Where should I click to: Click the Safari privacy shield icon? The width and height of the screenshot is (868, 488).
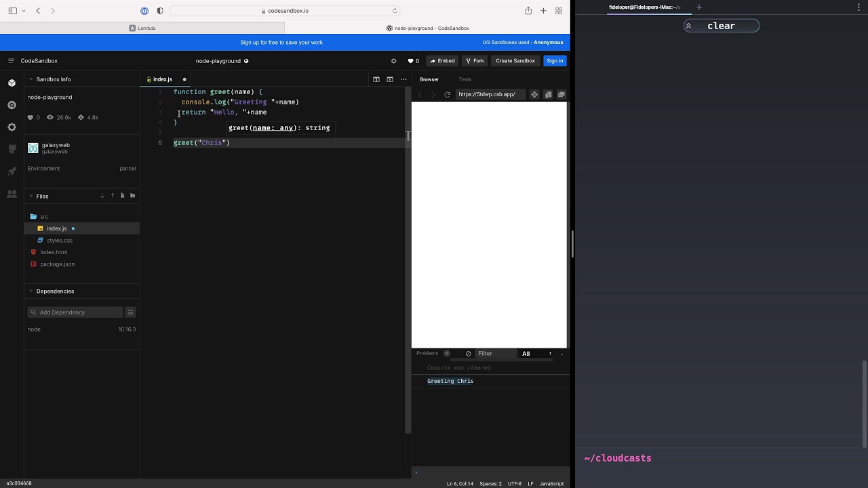click(160, 11)
